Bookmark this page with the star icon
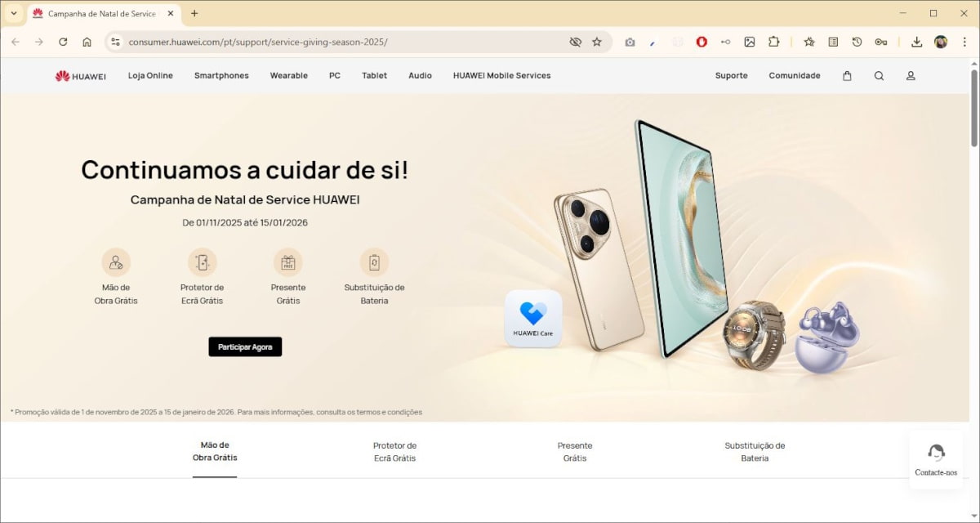The height and width of the screenshot is (523, 980). [x=597, y=42]
